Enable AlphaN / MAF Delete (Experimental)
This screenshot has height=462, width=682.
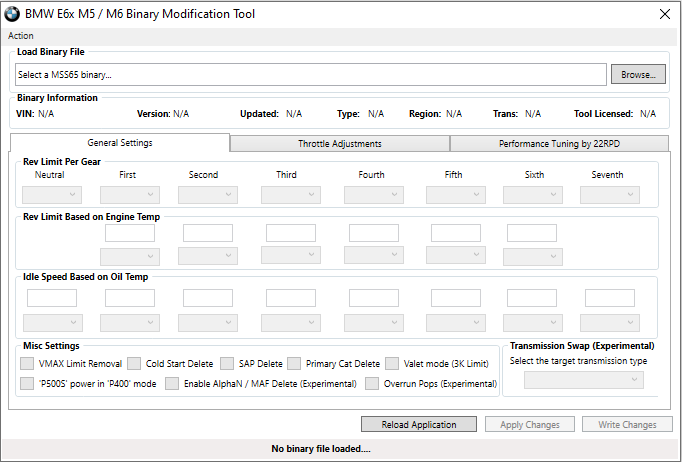(172, 383)
